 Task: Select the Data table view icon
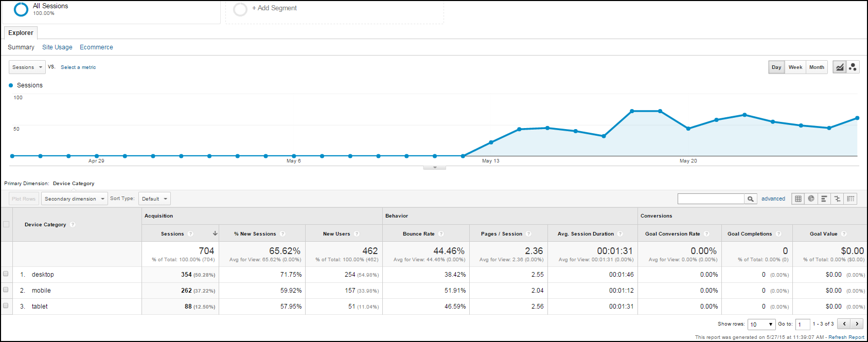[x=798, y=199]
